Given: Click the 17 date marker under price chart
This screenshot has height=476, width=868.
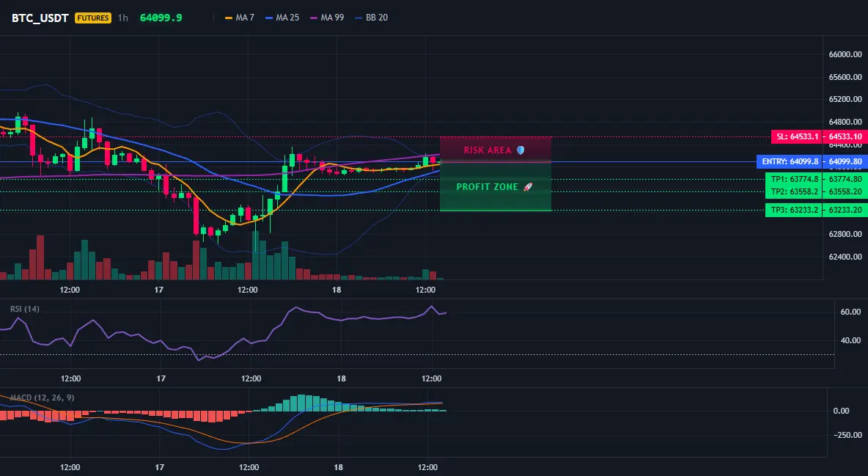Looking at the screenshot, I should tap(159, 290).
